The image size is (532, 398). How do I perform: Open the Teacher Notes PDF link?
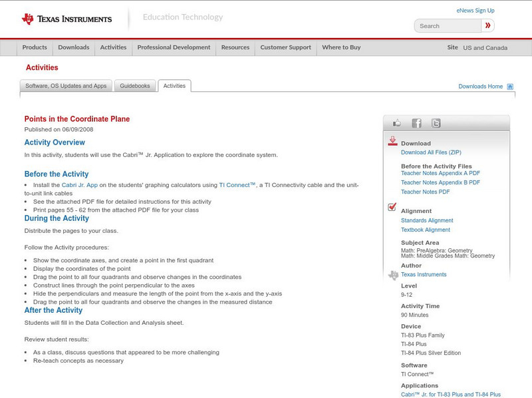point(425,192)
